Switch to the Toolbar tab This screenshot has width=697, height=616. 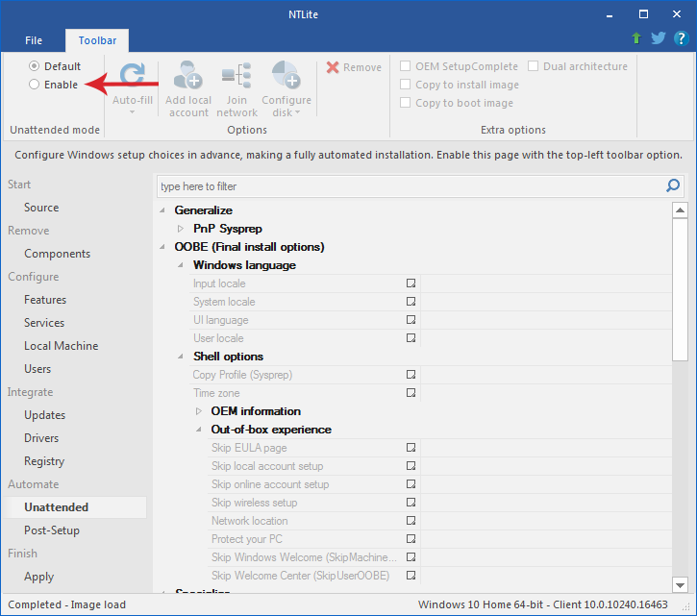(x=97, y=40)
